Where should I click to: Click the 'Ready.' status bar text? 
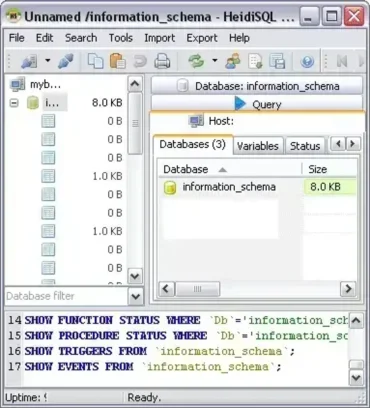click(x=144, y=398)
